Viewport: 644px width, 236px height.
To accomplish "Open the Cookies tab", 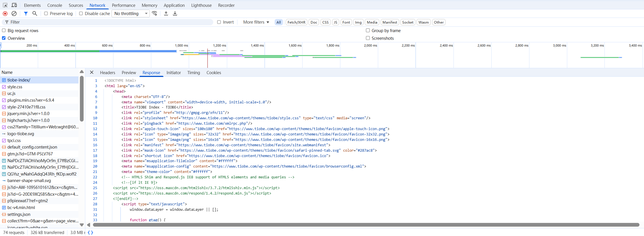I will pos(214,72).
